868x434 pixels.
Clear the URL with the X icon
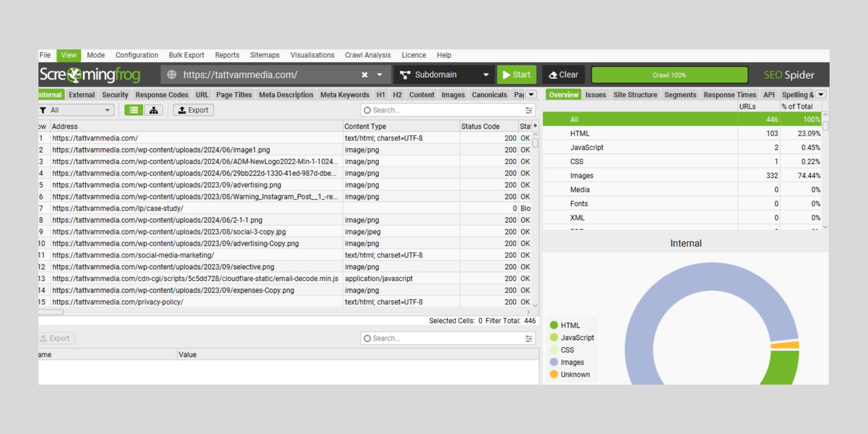click(x=364, y=75)
